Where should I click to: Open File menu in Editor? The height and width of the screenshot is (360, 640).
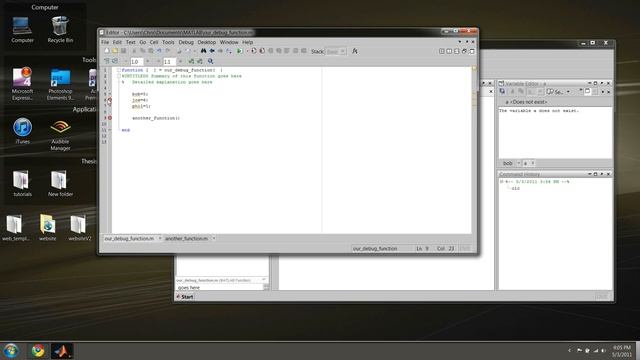point(105,42)
